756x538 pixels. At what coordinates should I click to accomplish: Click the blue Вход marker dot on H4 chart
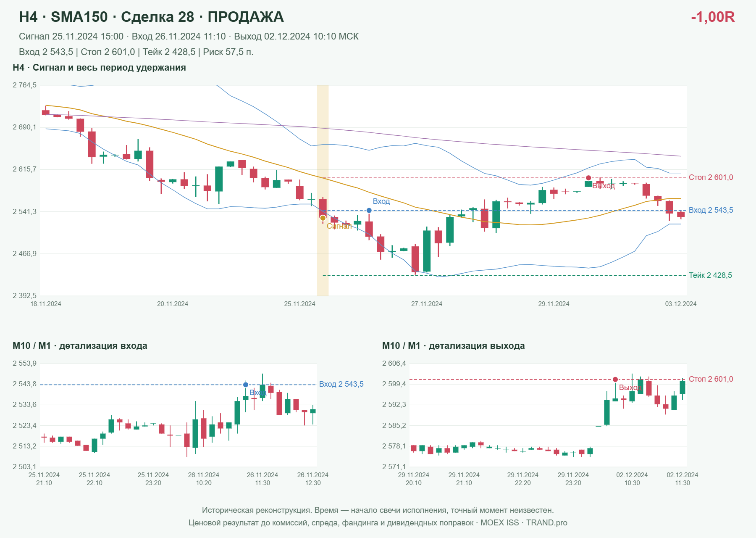pyautogui.click(x=369, y=211)
